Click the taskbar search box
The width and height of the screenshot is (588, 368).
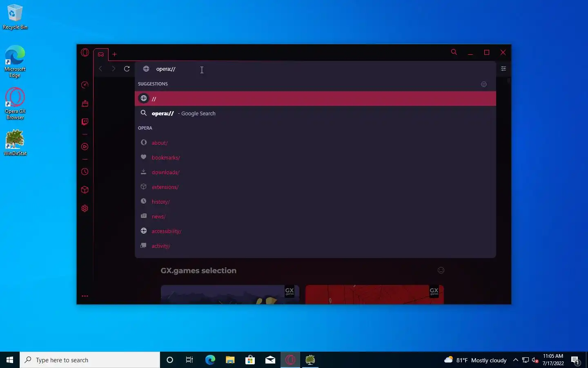coord(90,360)
